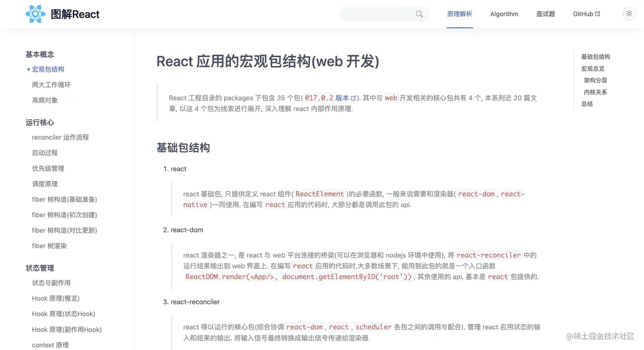Select 宏观包结构 in the sidebar
The image size is (644, 350).
(48, 70)
